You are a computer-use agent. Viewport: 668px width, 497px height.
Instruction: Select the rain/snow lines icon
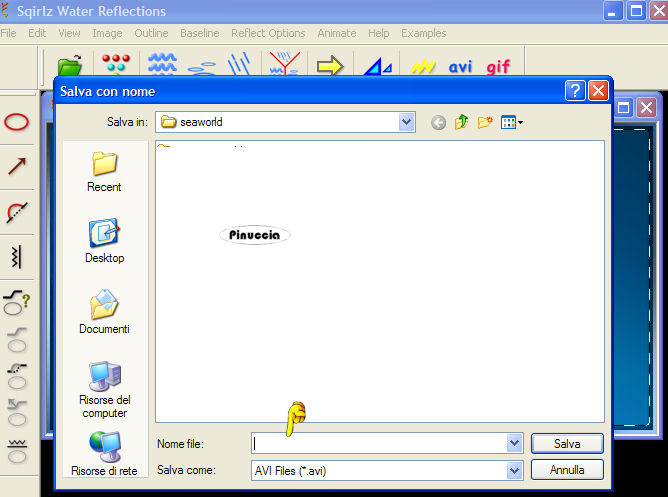[x=239, y=64]
